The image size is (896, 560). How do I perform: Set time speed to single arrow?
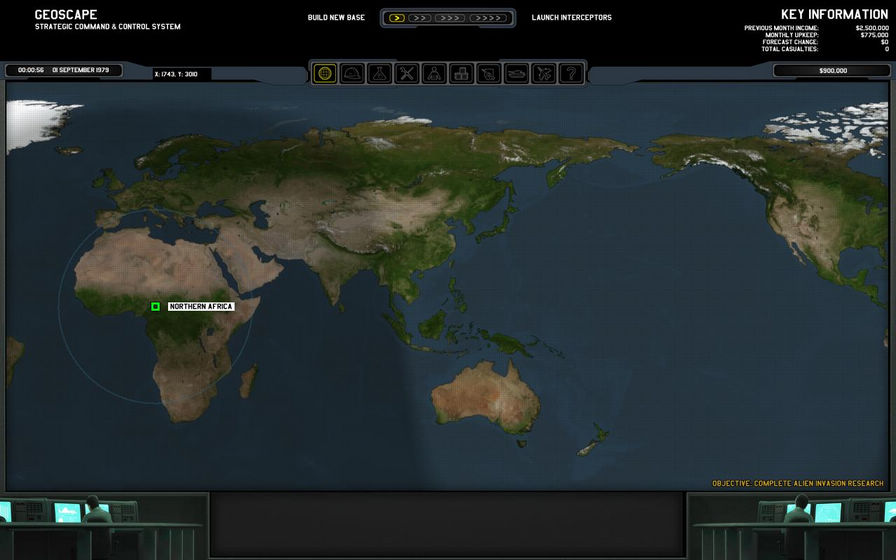click(x=395, y=17)
